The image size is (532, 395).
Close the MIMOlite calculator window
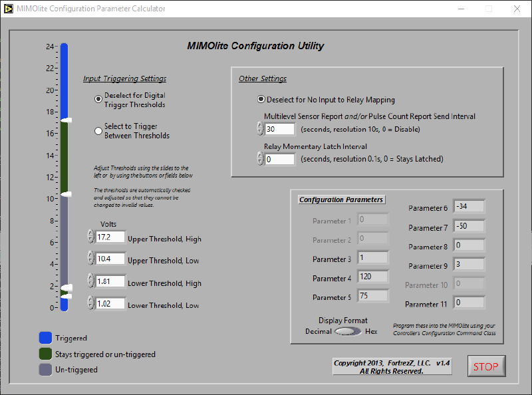tap(517, 9)
